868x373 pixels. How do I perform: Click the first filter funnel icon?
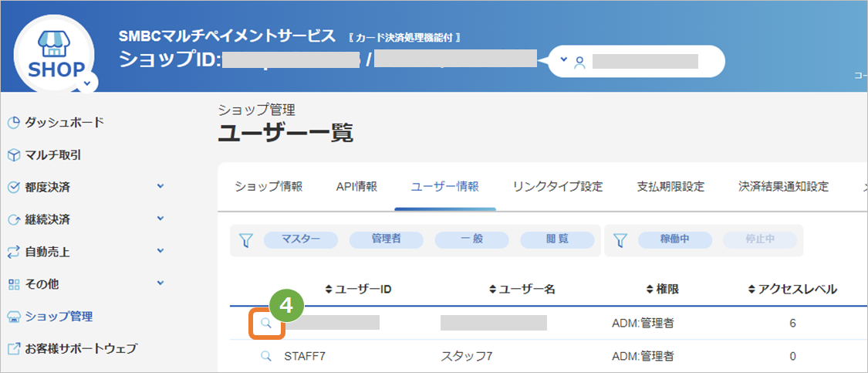[x=246, y=240]
